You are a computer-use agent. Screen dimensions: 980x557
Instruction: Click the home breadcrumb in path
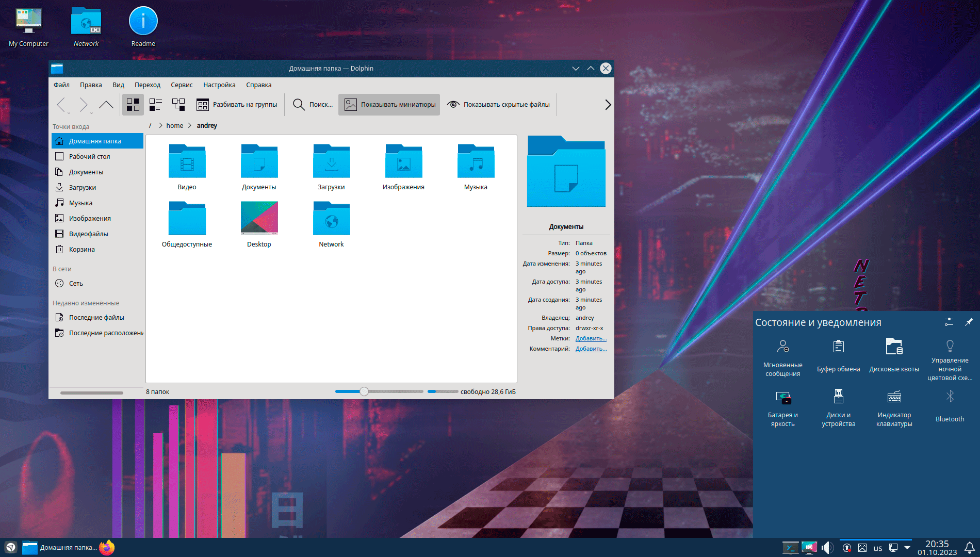(x=174, y=126)
